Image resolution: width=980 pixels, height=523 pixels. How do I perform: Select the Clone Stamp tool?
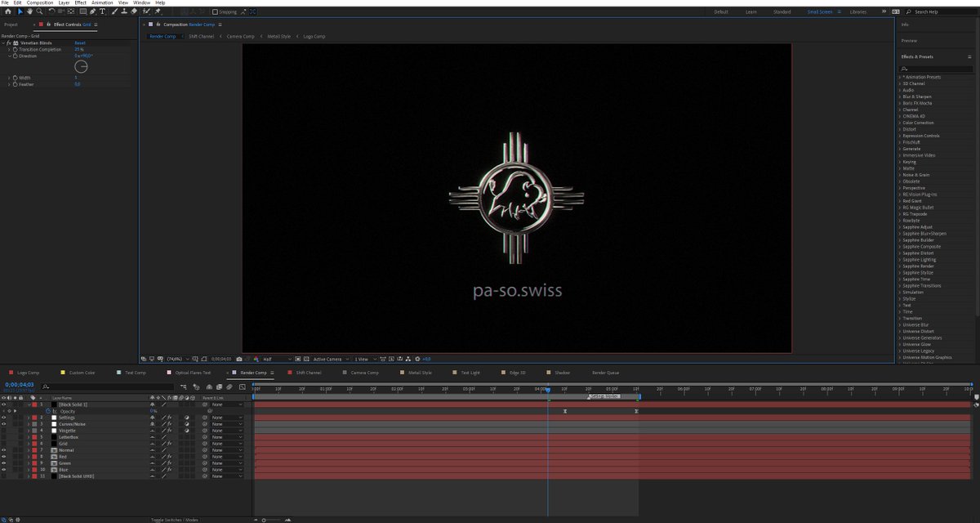pyautogui.click(x=124, y=11)
